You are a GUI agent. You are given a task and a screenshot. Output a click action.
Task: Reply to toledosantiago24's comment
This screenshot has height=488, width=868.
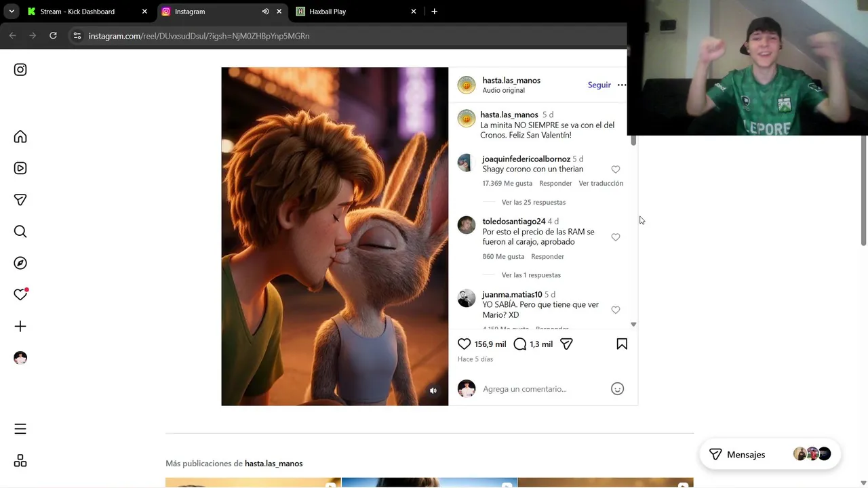[x=547, y=257]
